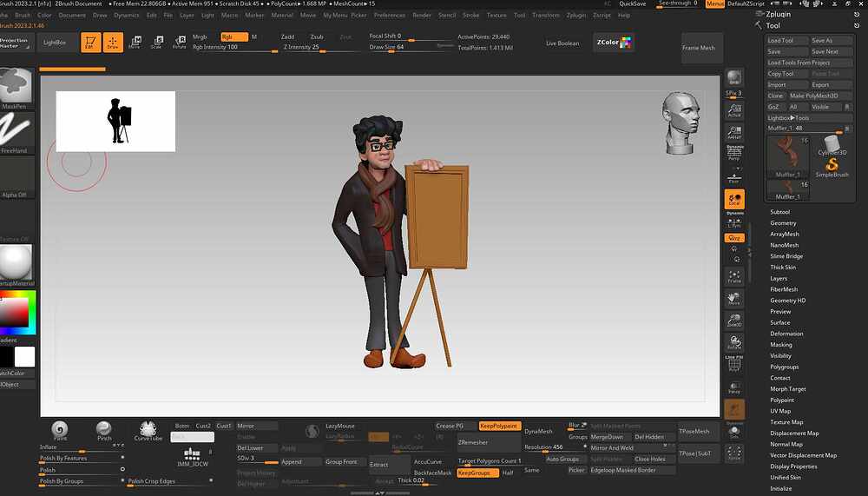Open the Render menu
Image resolution: width=868 pixels, height=496 pixels.
coord(422,15)
